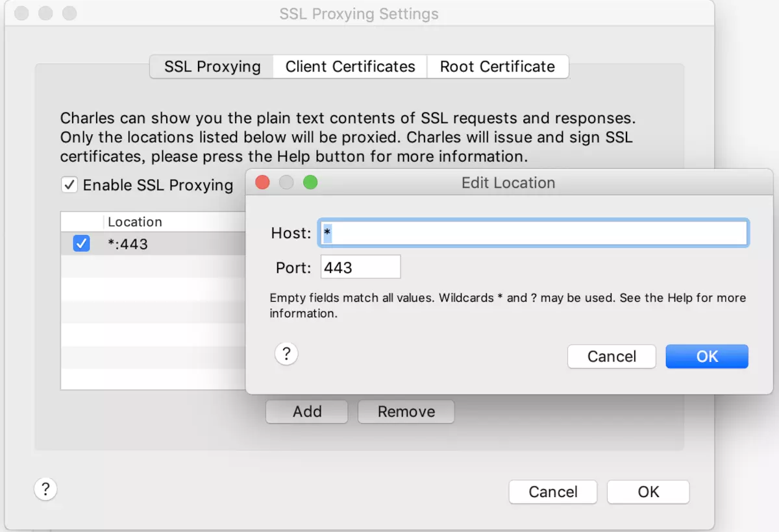Focus the Host input field

coord(534,233)
